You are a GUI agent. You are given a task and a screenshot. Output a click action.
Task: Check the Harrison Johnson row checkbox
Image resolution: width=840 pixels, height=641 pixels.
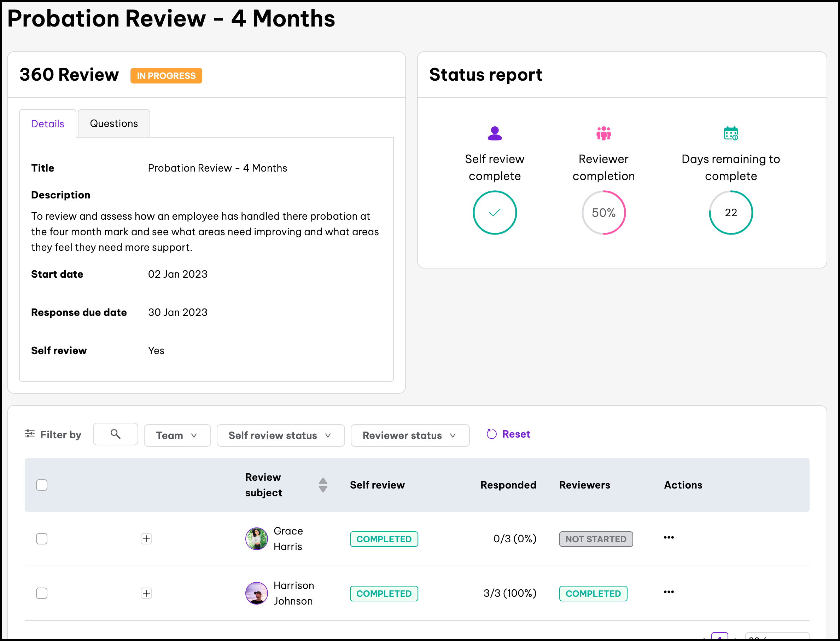(x=42, y=593)
